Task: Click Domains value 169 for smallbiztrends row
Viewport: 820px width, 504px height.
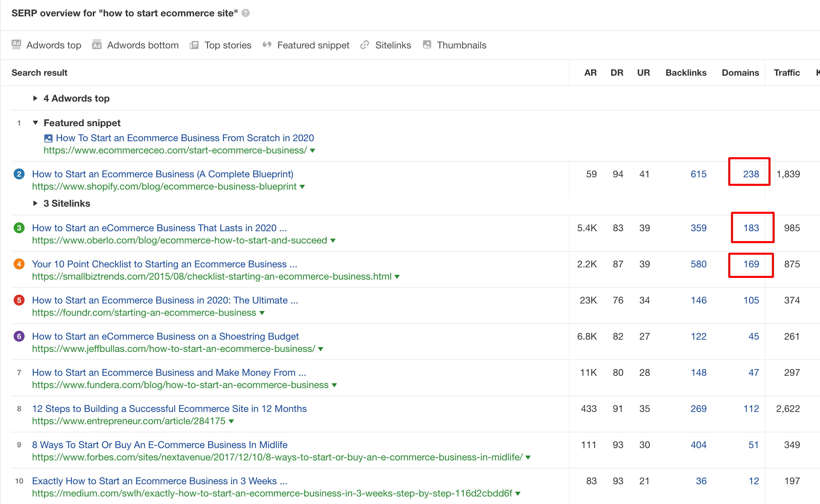Action: (x=751, y=264)
